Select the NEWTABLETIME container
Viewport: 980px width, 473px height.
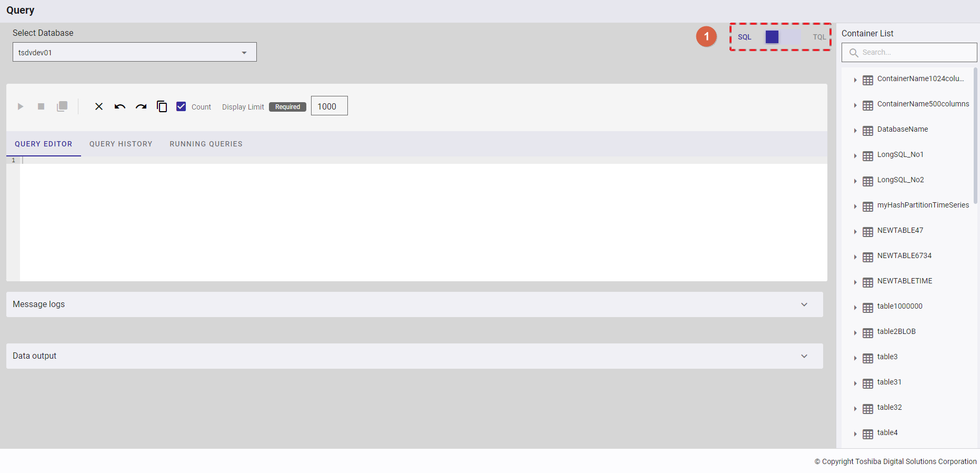tap(905, 281)
